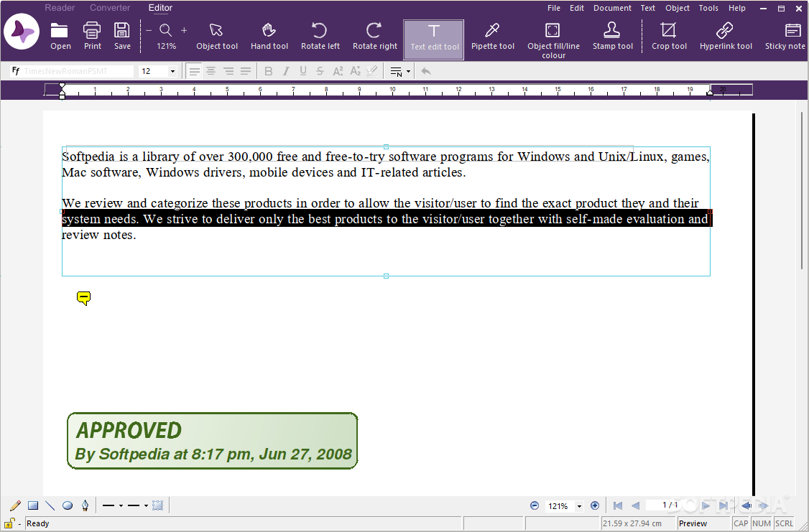Image resolution: width=809 pixels, height=532 pixels.
Task: Save the document with Save icon
Action: click(122, 36)
